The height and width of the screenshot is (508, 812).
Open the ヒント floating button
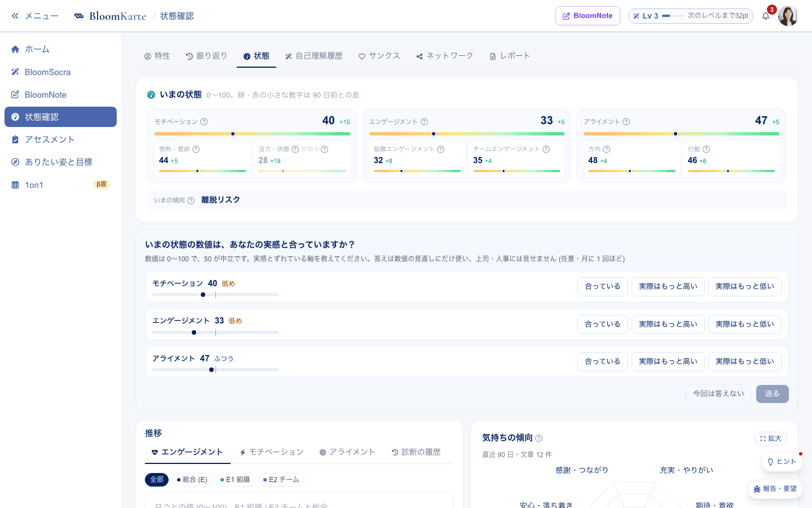coord(782,462)
